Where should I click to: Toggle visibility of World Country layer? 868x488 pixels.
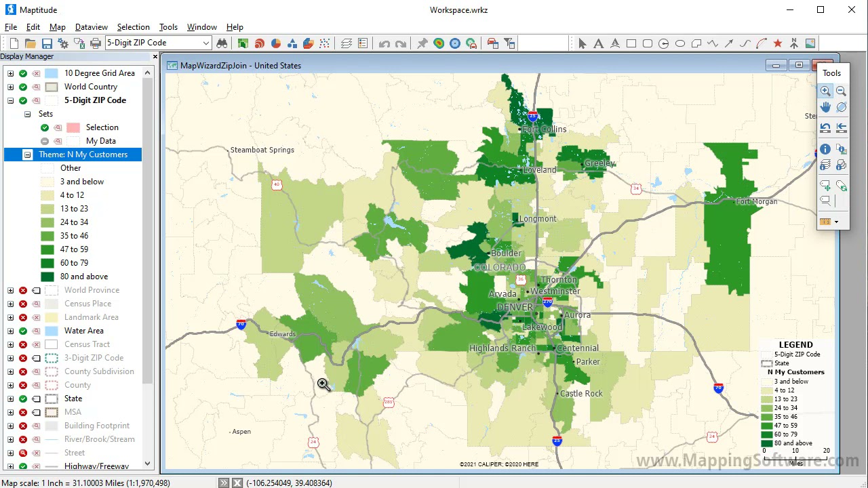[23, 87]
